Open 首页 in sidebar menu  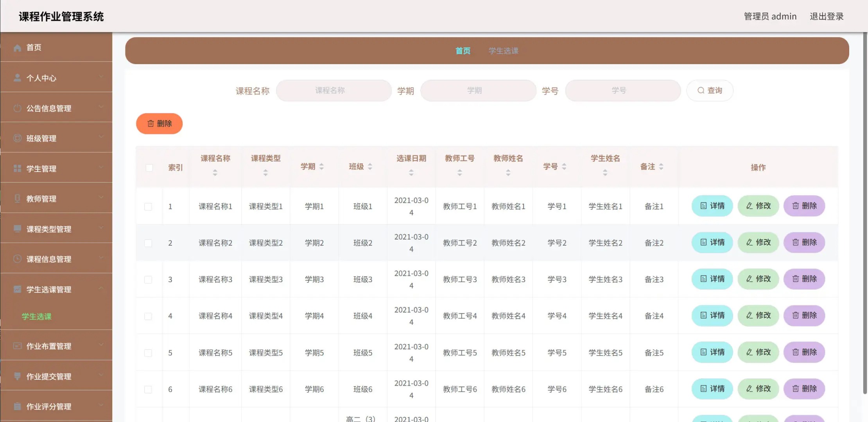[x=56, y=47]
